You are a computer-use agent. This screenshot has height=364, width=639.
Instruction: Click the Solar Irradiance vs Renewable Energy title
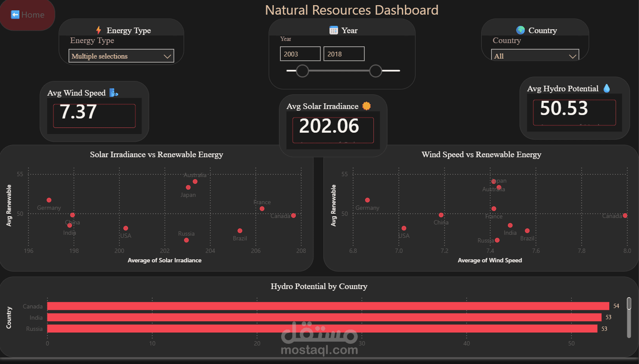click(157, 155)
